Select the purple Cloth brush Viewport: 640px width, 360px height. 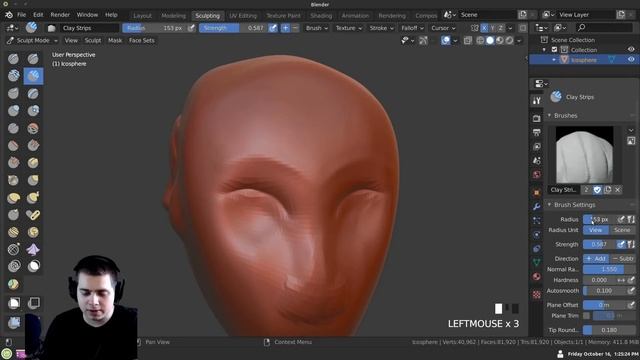pyautogui.click(x=33, y=249)
